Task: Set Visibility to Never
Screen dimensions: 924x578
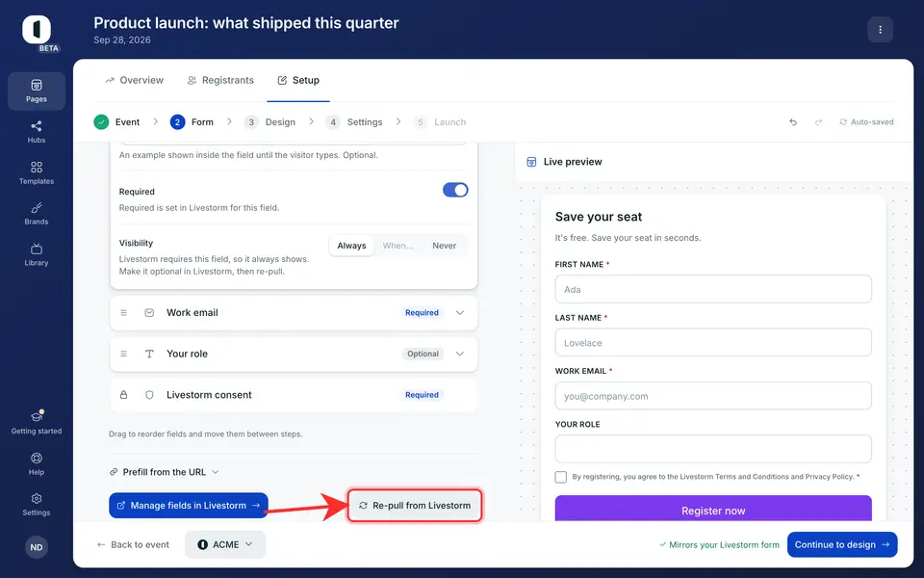Action: pos(445,246)
